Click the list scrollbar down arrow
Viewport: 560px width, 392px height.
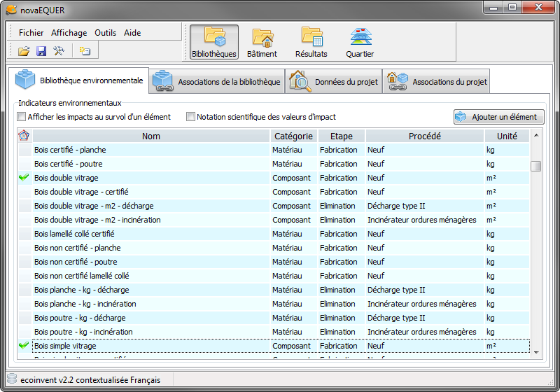[536, 352]
